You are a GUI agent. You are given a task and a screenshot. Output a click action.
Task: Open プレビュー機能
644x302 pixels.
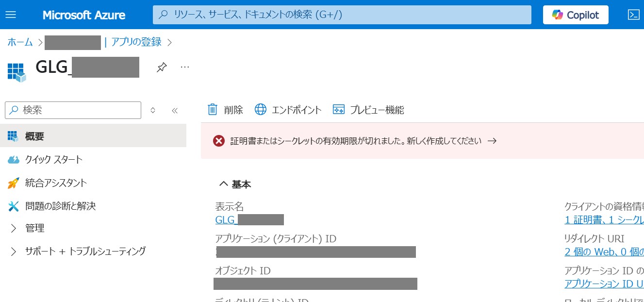tap(368, 110)
